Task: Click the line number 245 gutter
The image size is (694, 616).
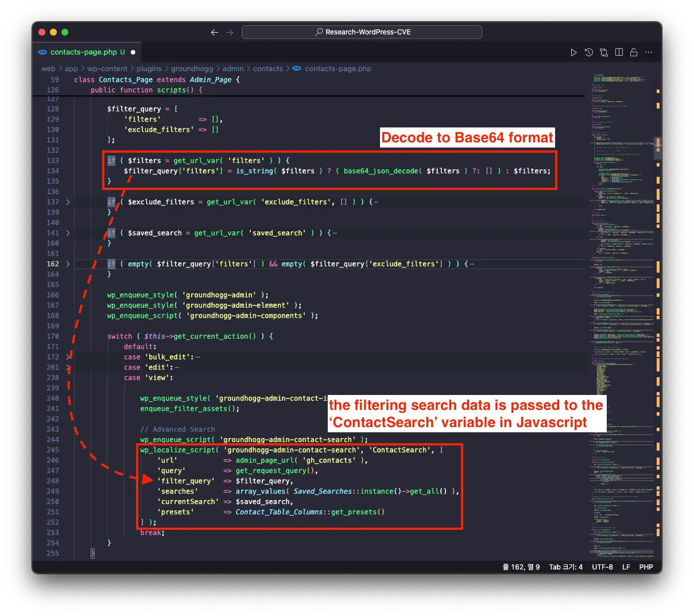Action: (x=53, y=450)
